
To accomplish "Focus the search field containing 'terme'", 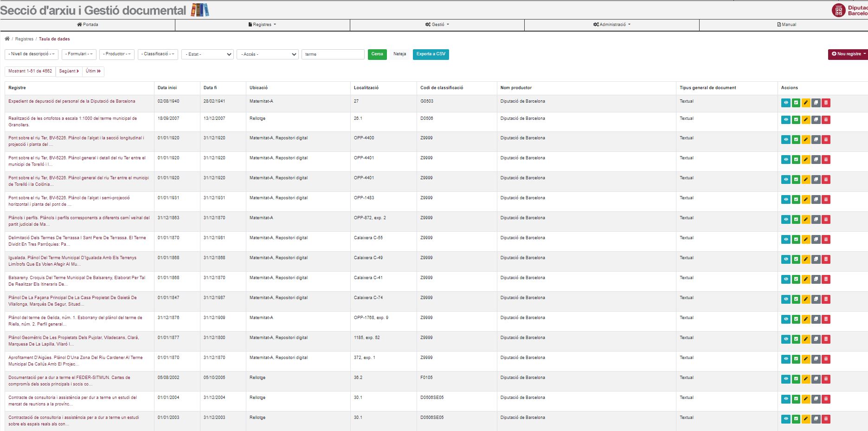I will tap(333, 54).
